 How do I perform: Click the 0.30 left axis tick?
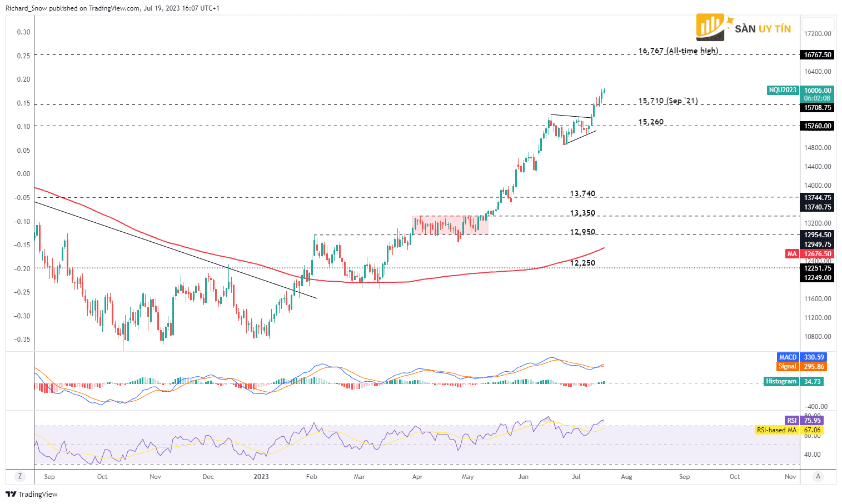pos(23,32)
